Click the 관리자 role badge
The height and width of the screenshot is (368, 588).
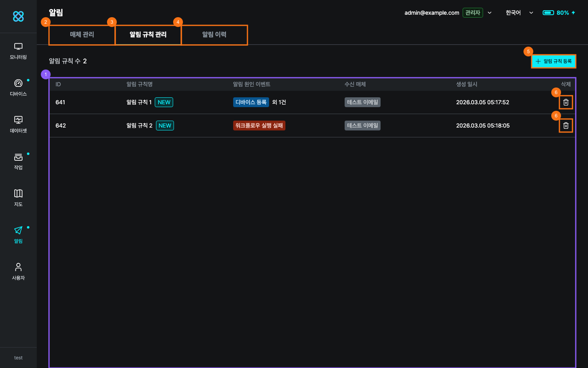[x=472, y=13]
